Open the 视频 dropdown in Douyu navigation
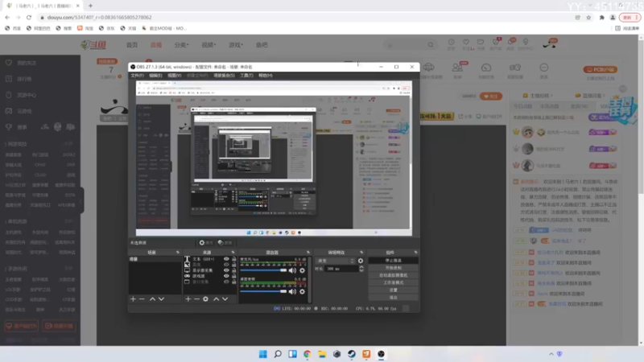The height and width of the screenshot is (362, 644). (x=208, y=45)
